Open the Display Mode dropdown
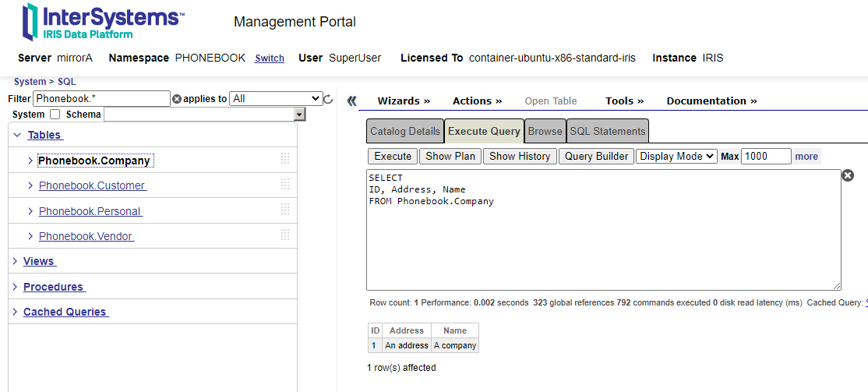The image size is (868, 392). click(x=676, y=156)
